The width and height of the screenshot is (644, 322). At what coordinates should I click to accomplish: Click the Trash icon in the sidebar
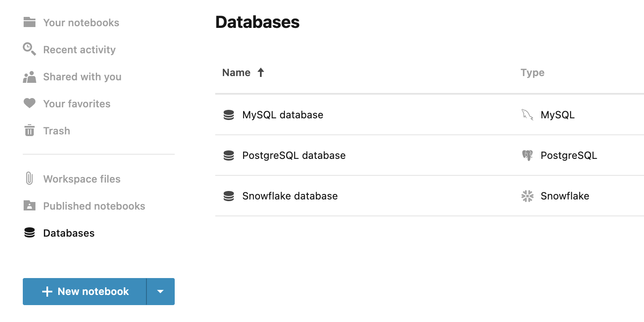click(x=29, y=131)
